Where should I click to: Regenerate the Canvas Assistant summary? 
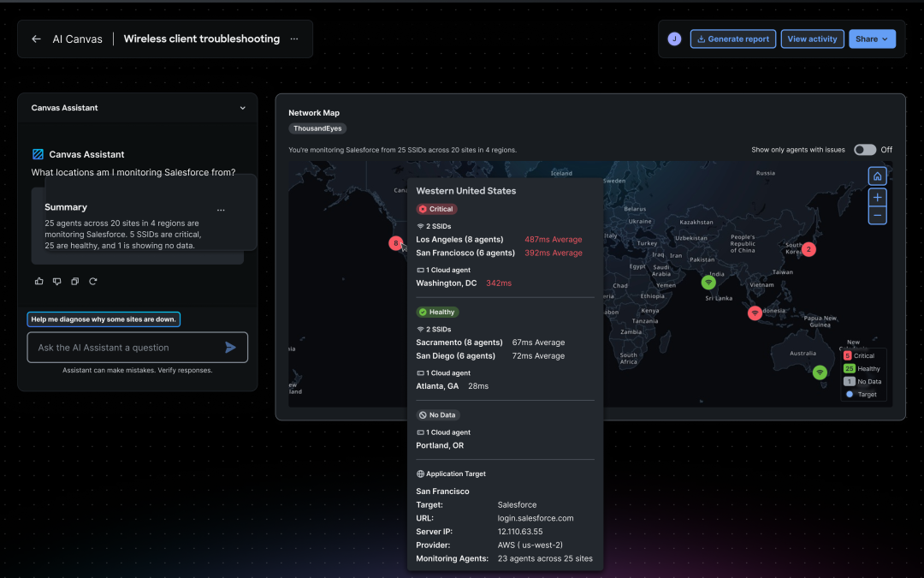(x=92, y=281)
